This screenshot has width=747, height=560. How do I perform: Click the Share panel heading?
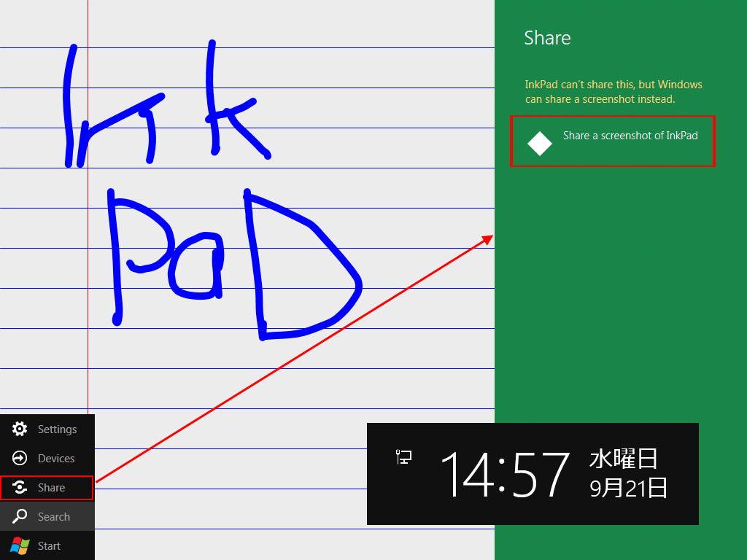click(547, 38)
